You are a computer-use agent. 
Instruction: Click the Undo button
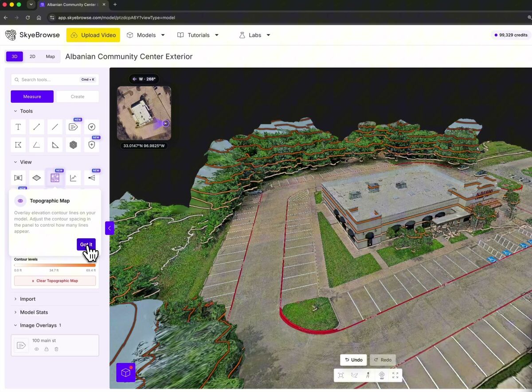click(x=353, y=360)
